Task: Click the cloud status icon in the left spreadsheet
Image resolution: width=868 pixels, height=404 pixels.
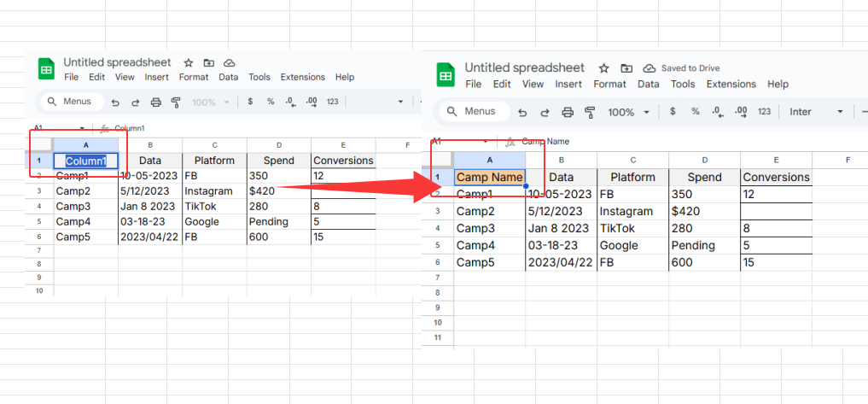Action: pyautogui.click(x=229, y=63)
